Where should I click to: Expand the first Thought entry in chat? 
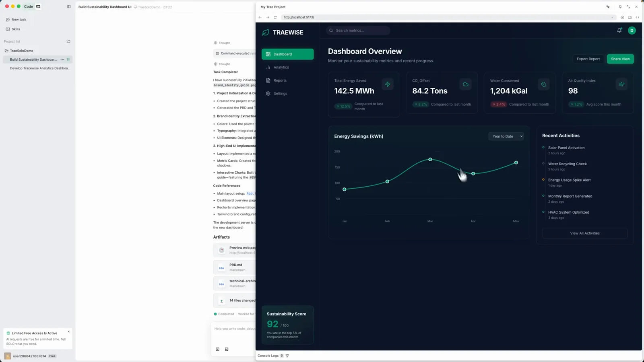pyautogui.click(x=222, y=43)
